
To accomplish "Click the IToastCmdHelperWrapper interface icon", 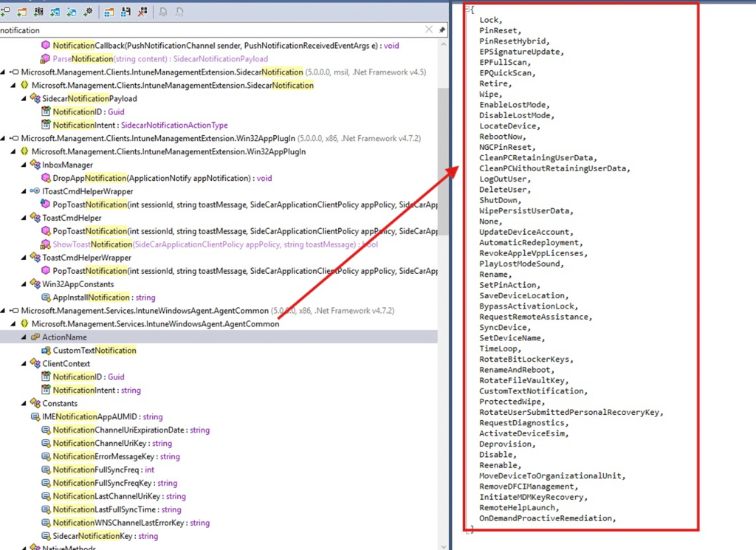I will point(35,191).
